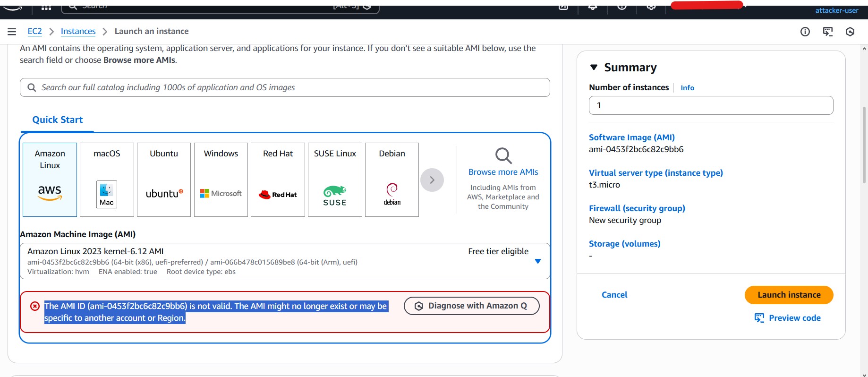Select the Amazon Linux AMI tile
868x377 pixels.
coord(50,180)
